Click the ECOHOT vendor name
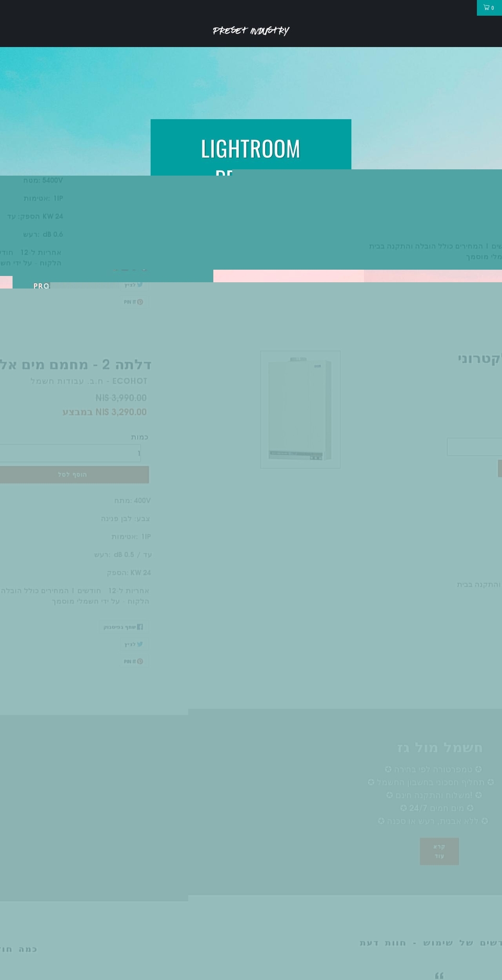502x980 pixels. point(130,381)
